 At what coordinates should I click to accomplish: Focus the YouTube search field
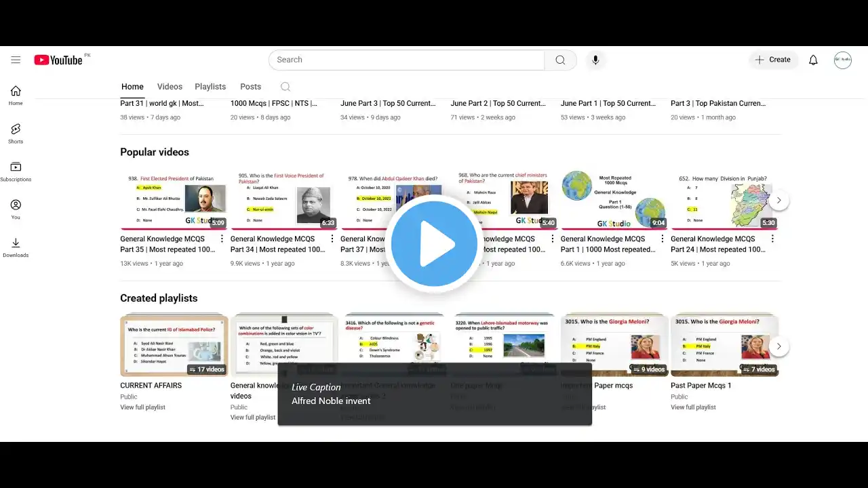pos(406,60)
